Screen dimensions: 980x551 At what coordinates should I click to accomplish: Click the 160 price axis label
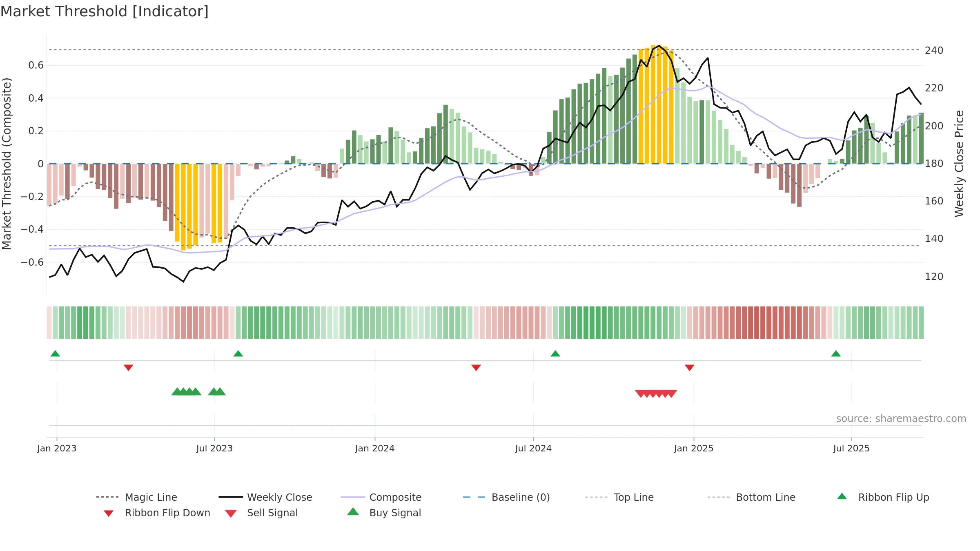click(934, 201)
